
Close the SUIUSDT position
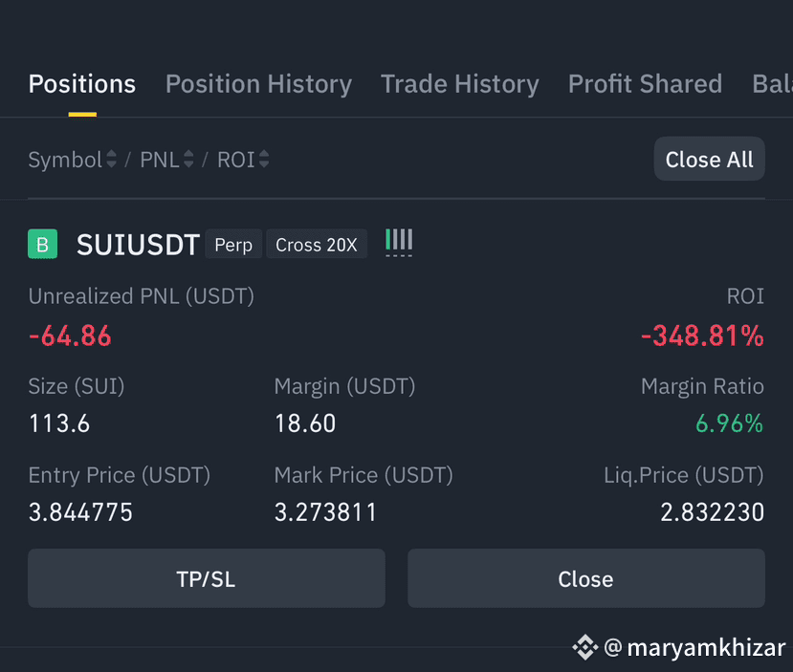point(586,578)
